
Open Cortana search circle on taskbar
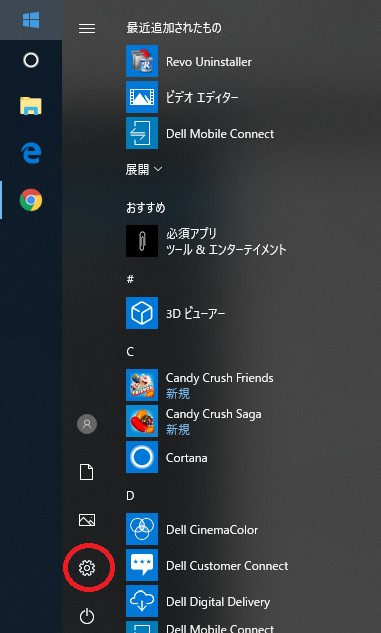[31, 60]
